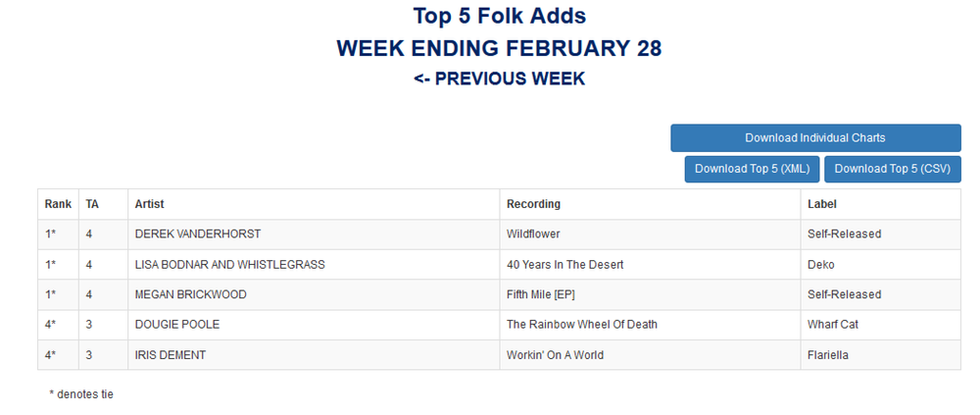Click the Flariella label cell

881,355
